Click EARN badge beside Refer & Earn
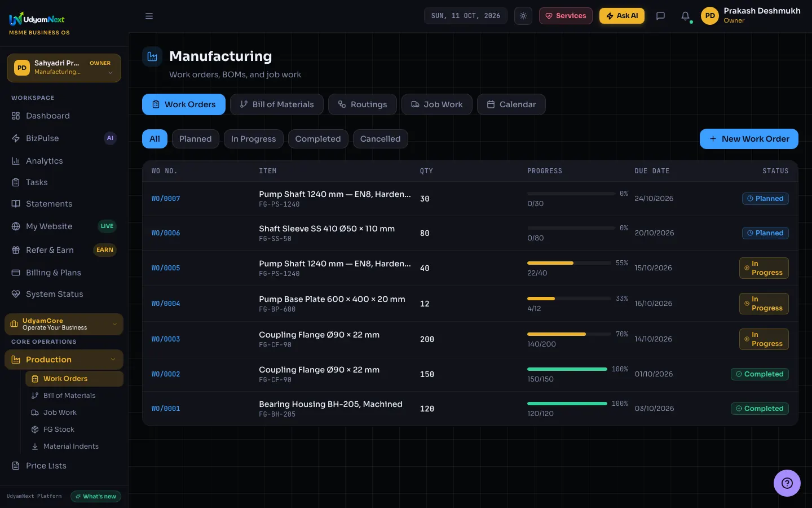This screenshot has height=508, width=812. [x=105, y=250]
